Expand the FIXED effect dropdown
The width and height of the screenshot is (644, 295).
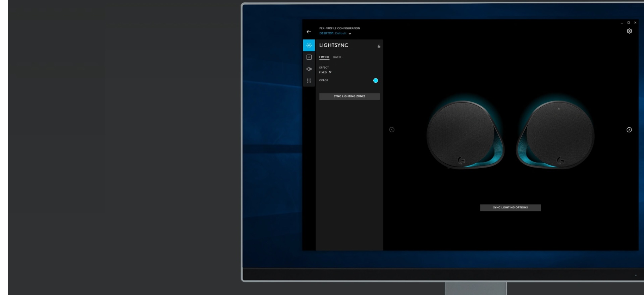pyautogui.click(x=325, y=72)
